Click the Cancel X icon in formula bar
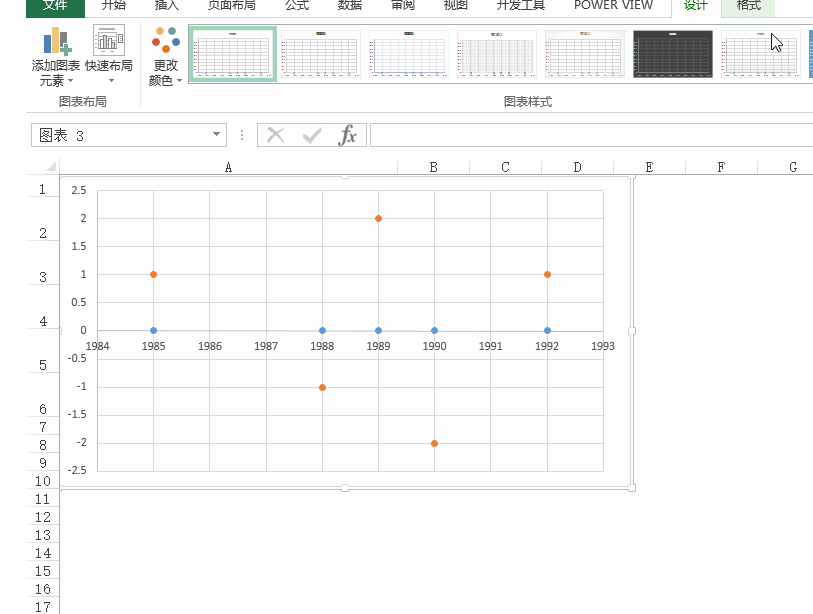Viewport: 813px width, 614px height. pyautogui.click(x=276, y=135)
